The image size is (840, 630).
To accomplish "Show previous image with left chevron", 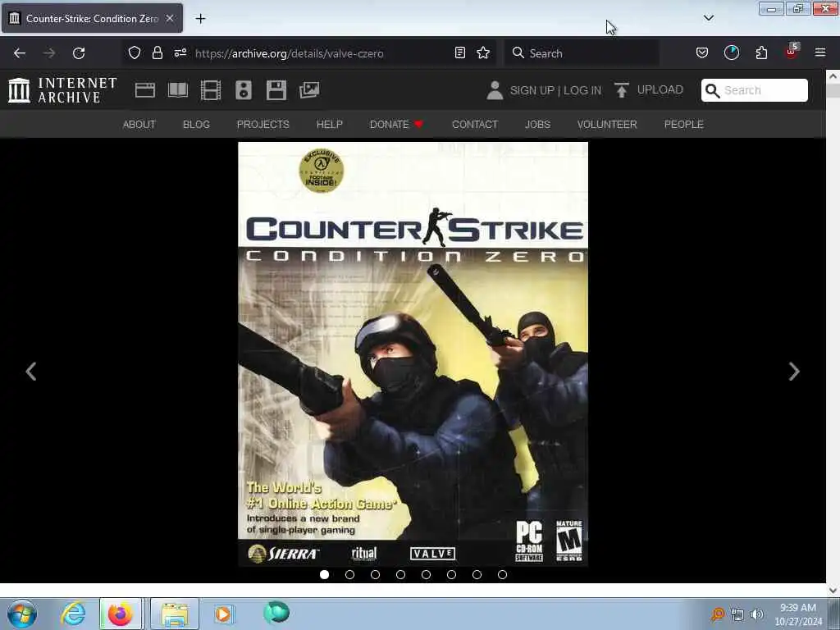I will click(31, 372).
